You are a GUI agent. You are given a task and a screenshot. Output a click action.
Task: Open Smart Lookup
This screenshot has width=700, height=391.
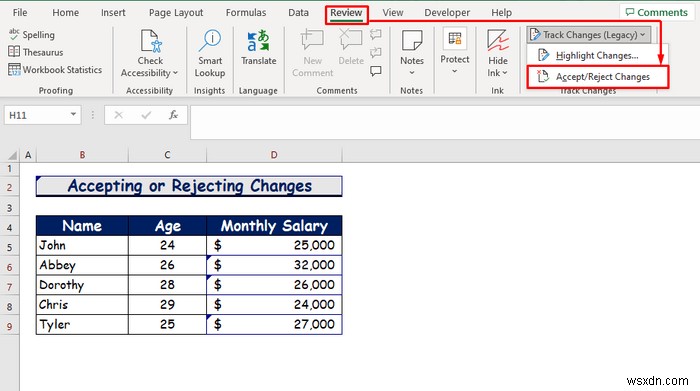point(210,54)
